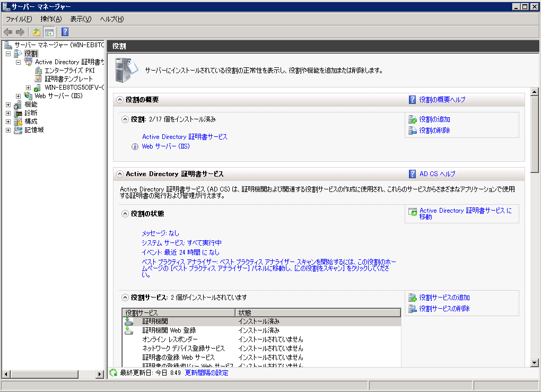Open the Active Directory 証明書サービス role link
This screenshot has height=392, width=541.
pyautogui.click(x=185, y=137)
